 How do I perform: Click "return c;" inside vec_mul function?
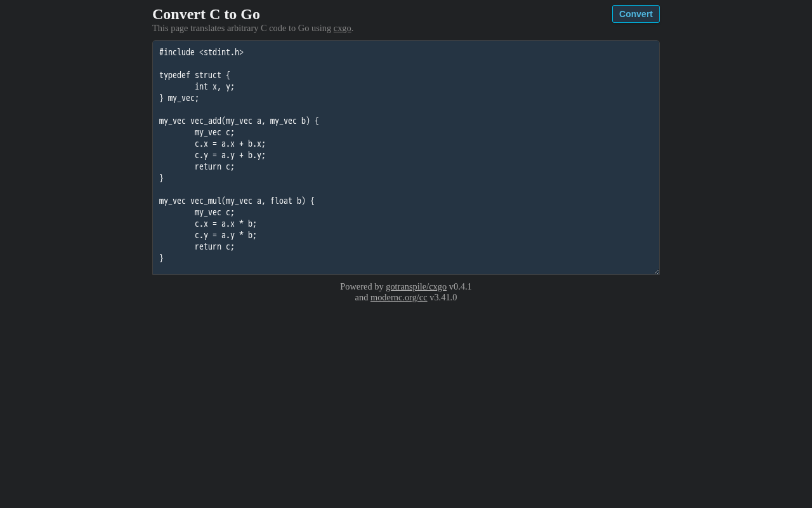(x=214, y=246)
